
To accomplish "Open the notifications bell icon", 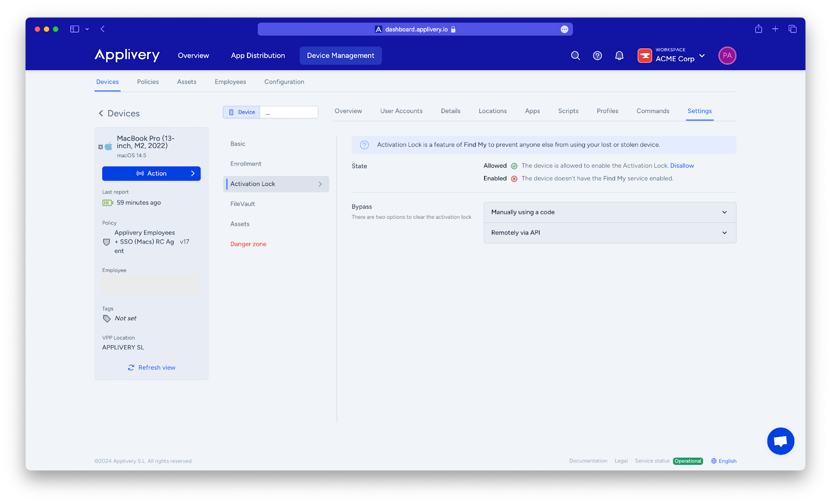I will point(619,56).
